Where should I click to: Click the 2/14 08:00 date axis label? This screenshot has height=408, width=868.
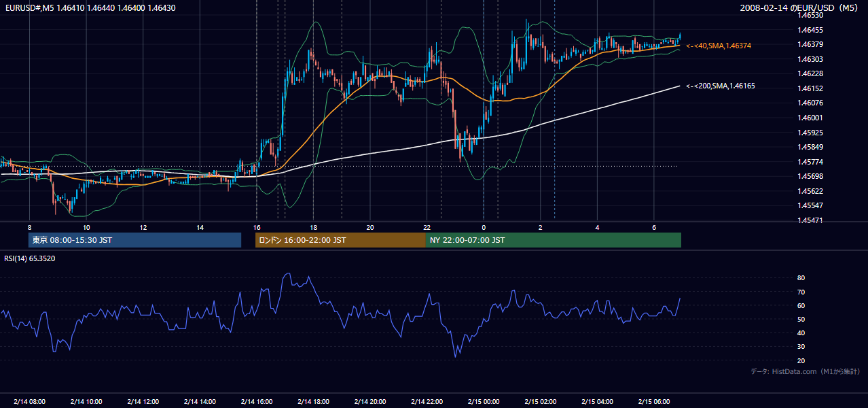pyautogui.click(x=29, y=402)
